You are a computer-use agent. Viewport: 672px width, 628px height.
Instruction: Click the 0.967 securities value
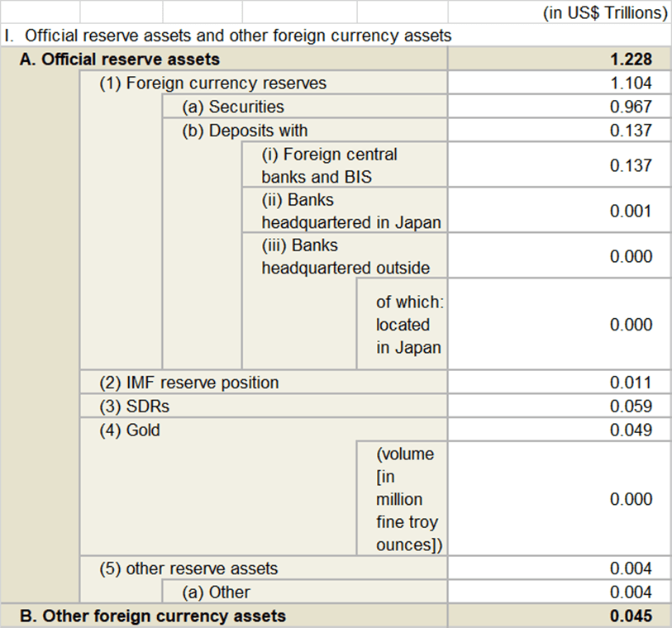[631, 107]
